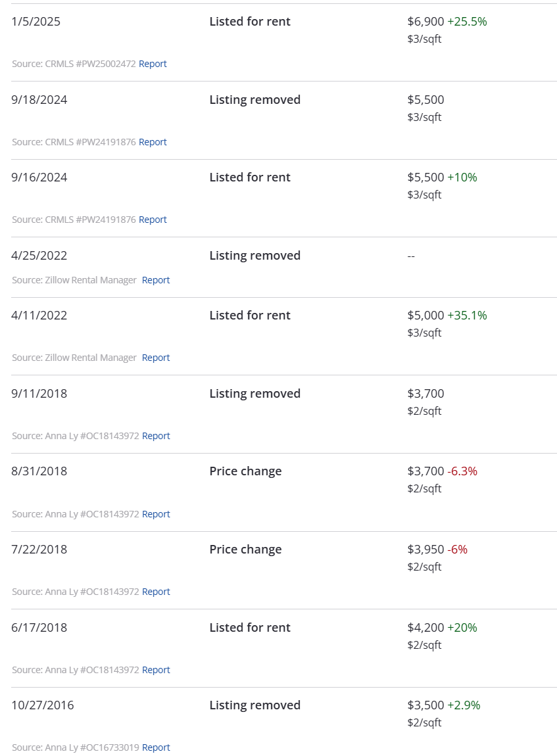Open Report link for the 9/16/2024 rent listing

pyautogui.click(x=153, y=220)
